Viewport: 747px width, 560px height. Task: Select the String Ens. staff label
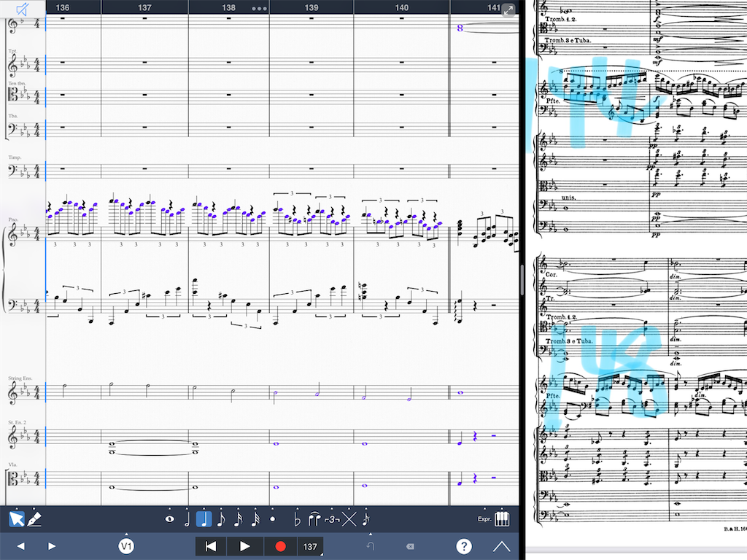[x=20, y=378]
